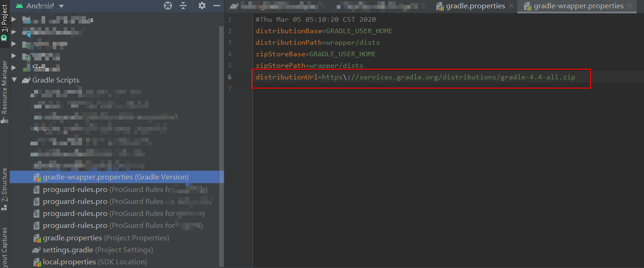This screenshot has height=268, width=644.
Task: Click the locate opened file target icon
Action: click(x=168, y=6)
